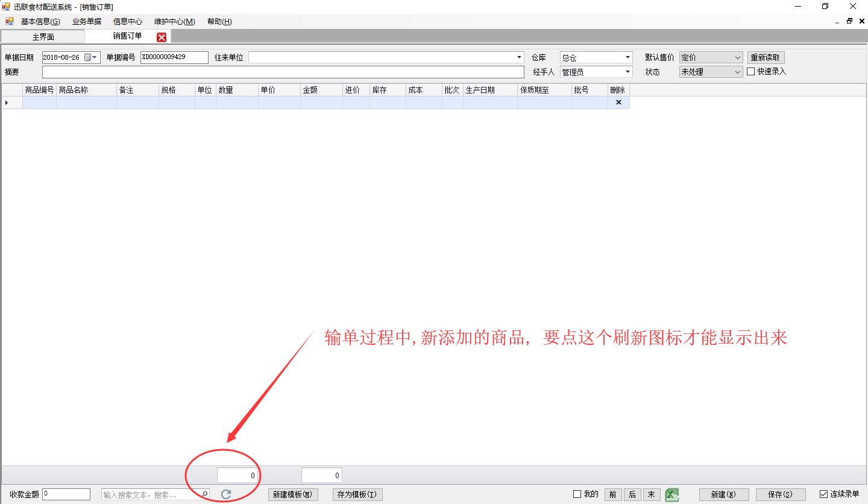Click the 进价 column header

(356, 90)
